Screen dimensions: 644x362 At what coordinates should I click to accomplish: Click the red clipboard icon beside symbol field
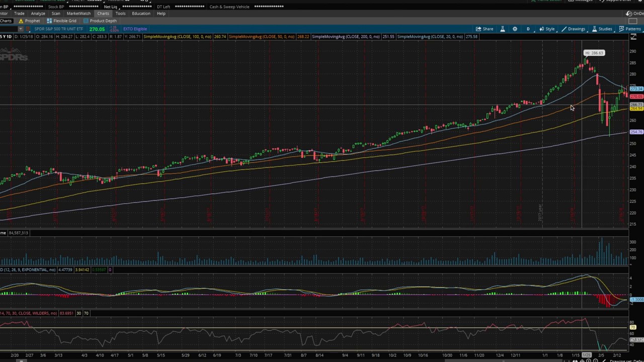coord(29,29)
